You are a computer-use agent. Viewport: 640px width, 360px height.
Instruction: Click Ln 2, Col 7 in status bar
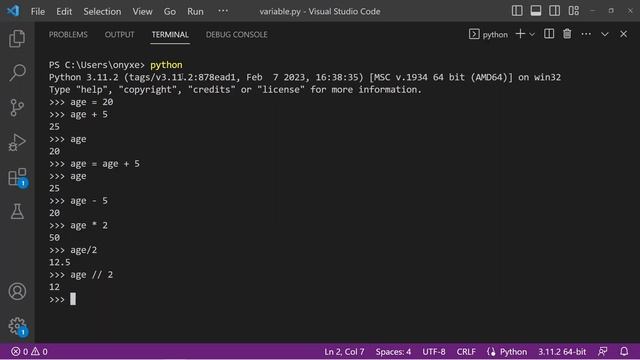[x=344, y=351]
